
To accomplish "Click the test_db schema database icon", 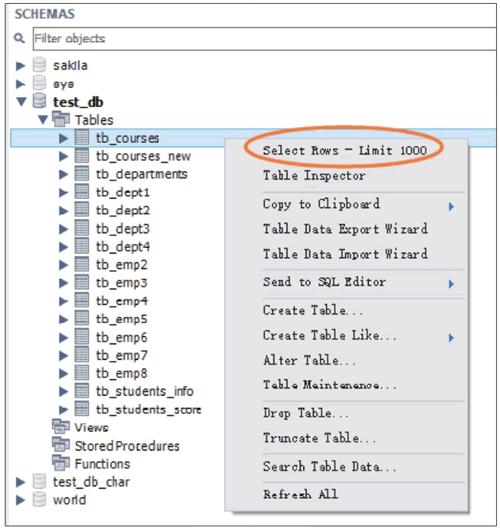I will coord(39,101).
